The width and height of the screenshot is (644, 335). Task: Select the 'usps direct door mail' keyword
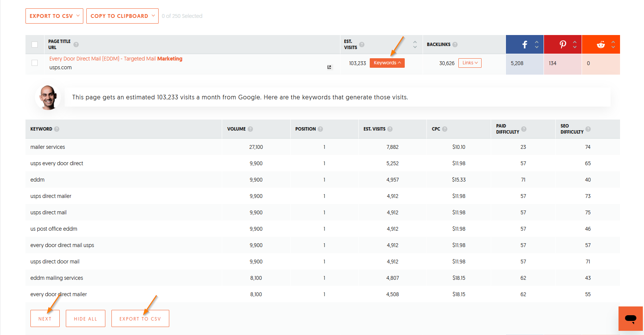click(55, 262)
